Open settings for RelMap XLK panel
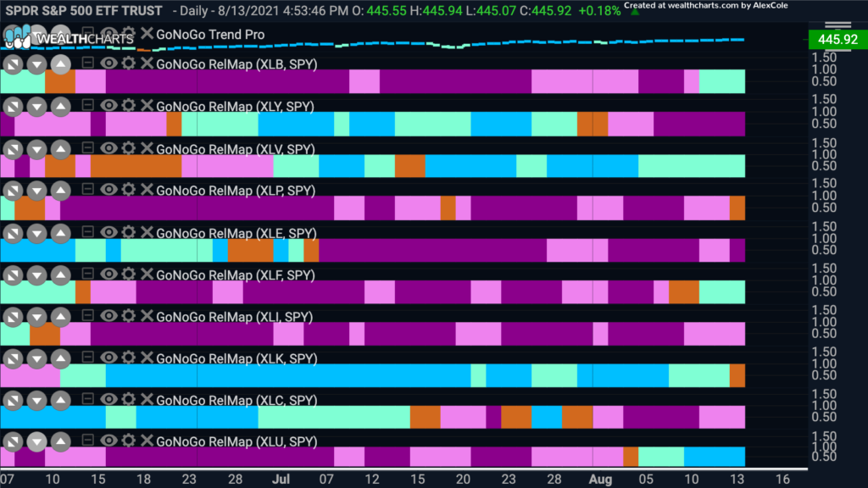The image size is (868, 488). pyautogui.click(x=129, y=358)
